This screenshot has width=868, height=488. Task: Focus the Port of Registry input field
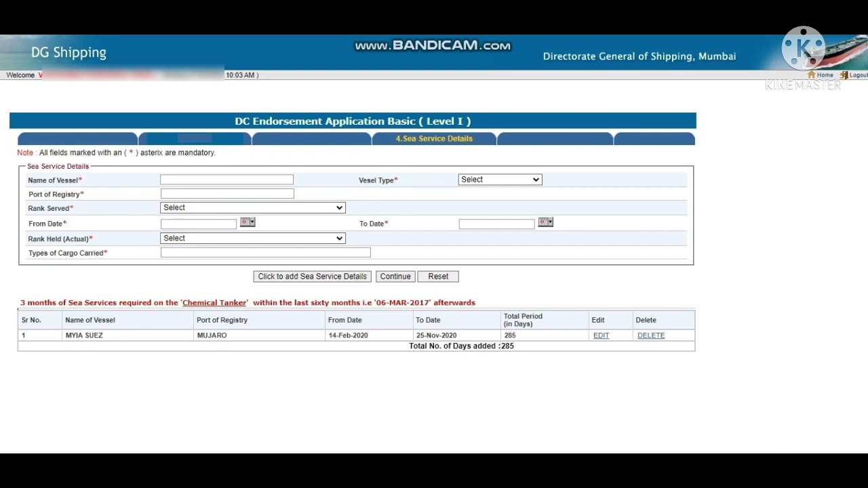coord(227,194)
